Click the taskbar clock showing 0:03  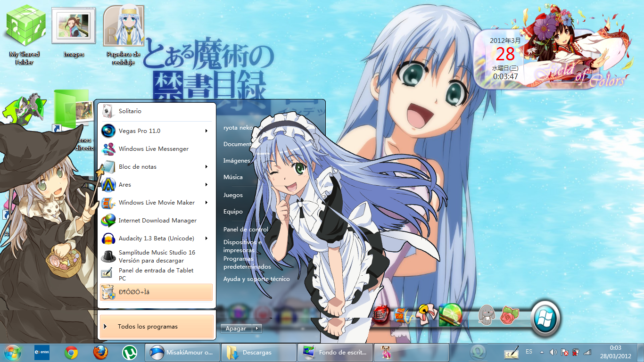615,352
